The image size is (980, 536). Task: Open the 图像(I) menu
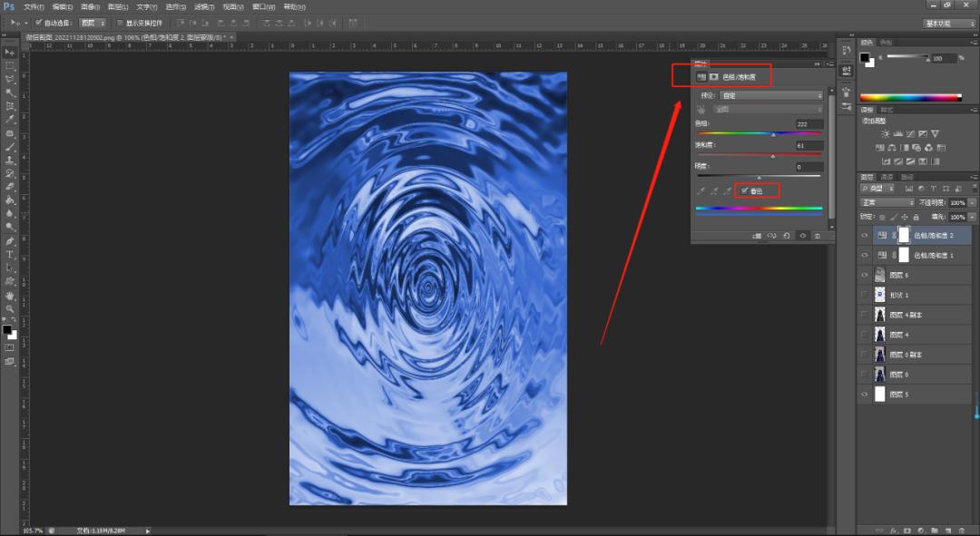pyautogui.click(x=90, y=6)
